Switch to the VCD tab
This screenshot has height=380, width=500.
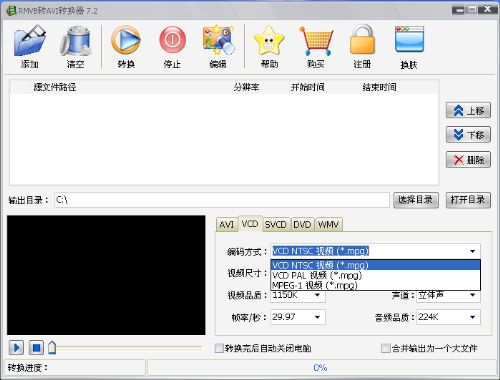pos(250,224)
